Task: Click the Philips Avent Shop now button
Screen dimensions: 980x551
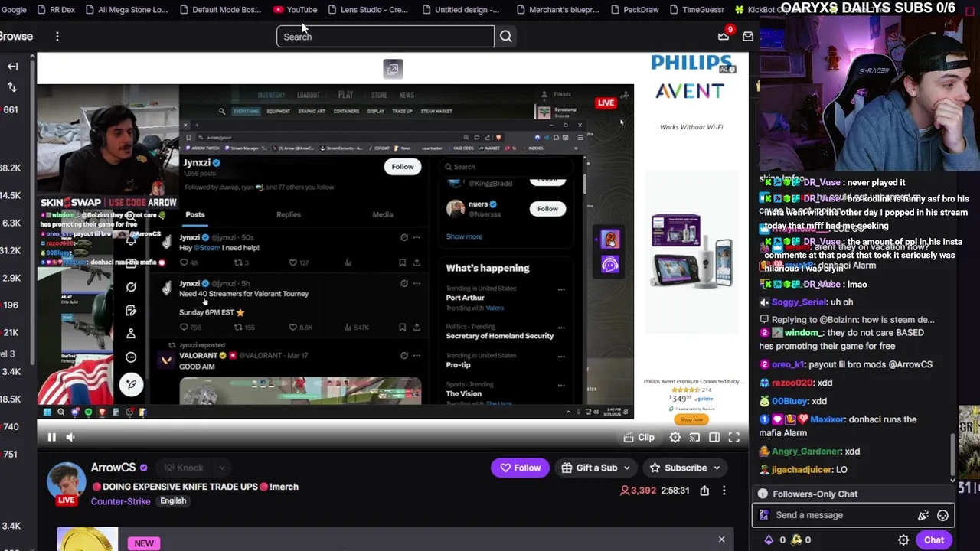Action: pos(690,419)
